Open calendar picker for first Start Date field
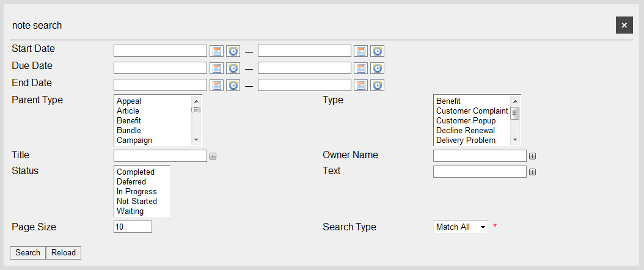 (216, 51)
